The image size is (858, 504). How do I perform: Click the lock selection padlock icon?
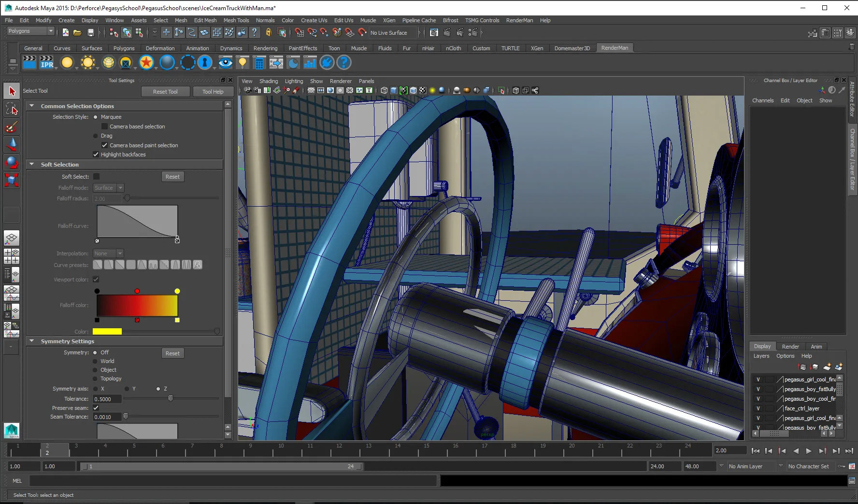click(x=269, y=32)
